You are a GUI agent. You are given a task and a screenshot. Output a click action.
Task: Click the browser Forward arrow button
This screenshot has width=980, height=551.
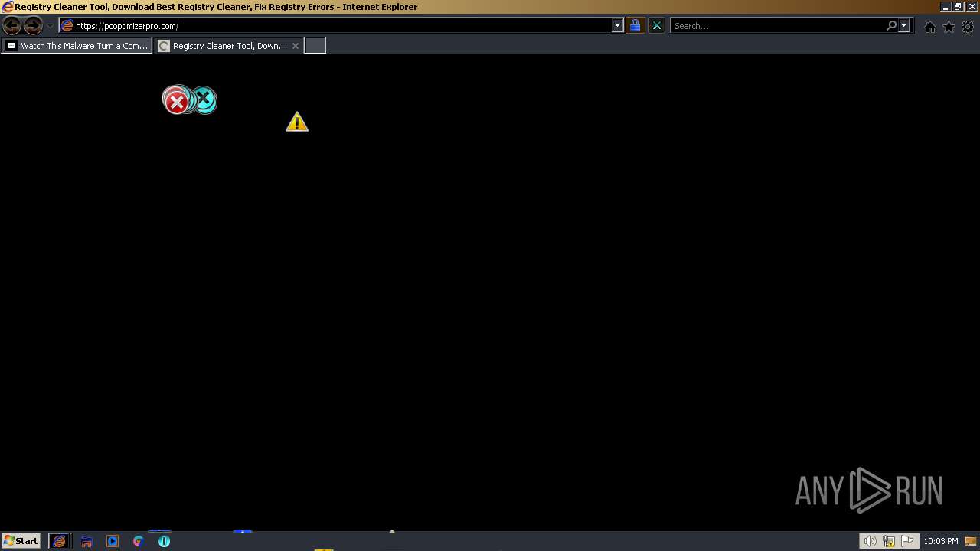(x=33, y=25)
